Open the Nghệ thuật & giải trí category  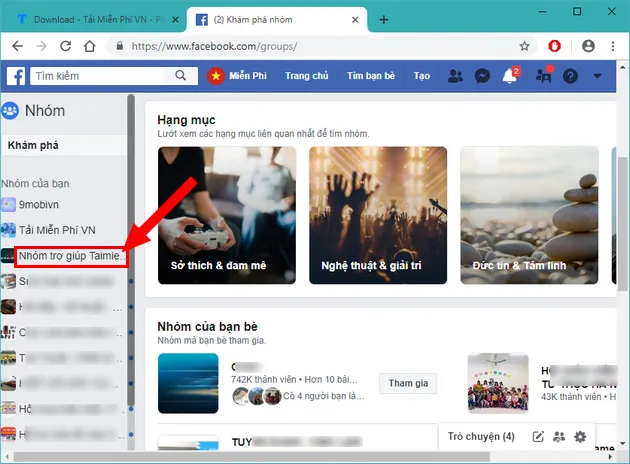click(x=378, y=215)
